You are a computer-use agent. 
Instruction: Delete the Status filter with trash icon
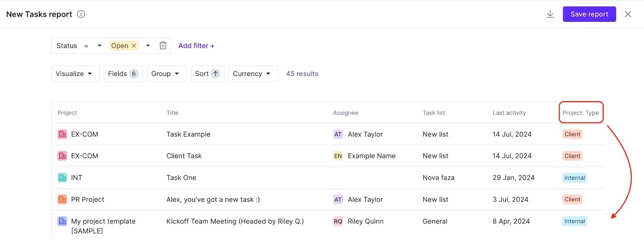163,46
